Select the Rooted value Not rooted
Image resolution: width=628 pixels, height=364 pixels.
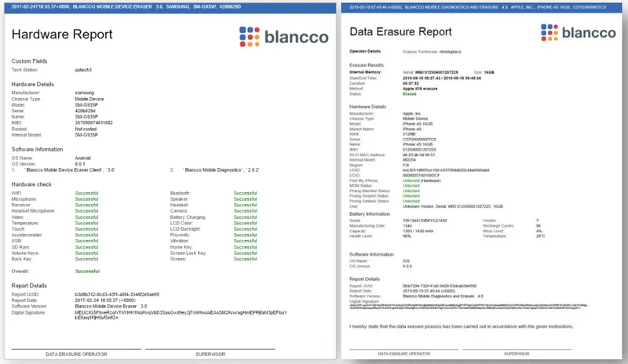pos(86,129)
